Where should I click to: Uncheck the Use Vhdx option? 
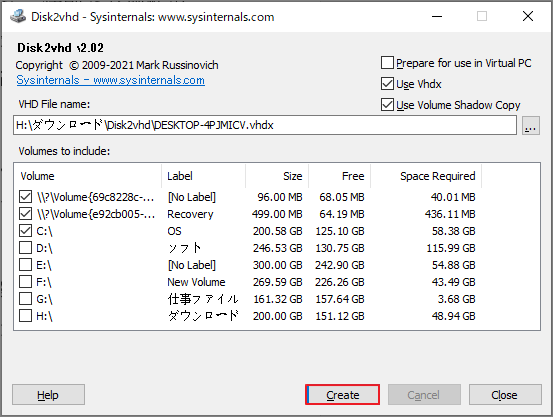point(387,84)
